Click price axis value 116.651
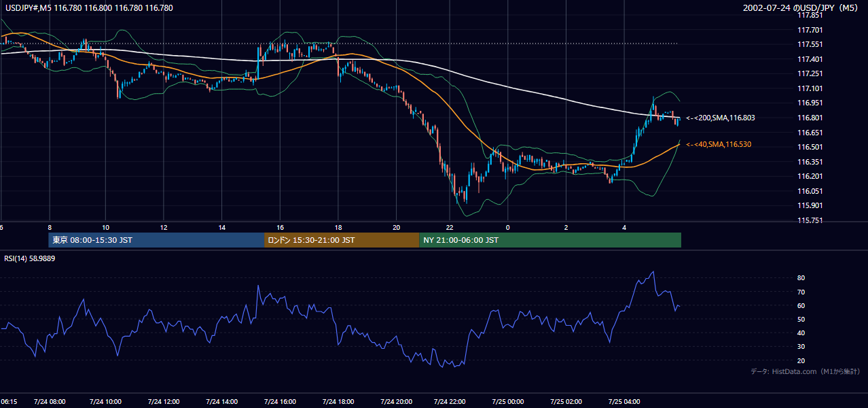The image size is (868, 408). click(811, 133)
